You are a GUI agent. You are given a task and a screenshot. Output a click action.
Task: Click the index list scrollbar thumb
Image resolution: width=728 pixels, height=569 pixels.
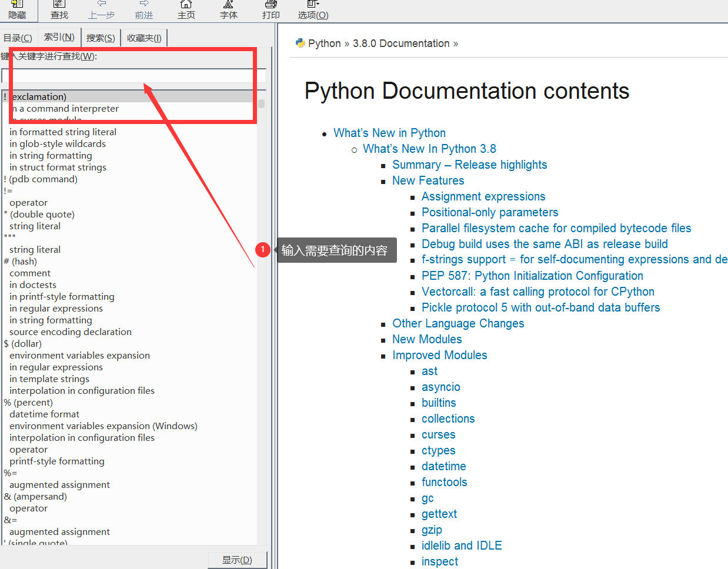pos(261,103)
